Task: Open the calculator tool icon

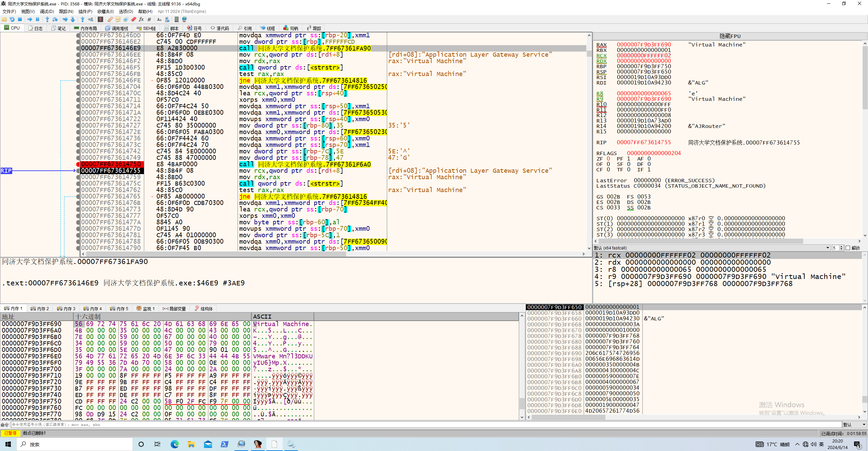Action: (176, 19)
